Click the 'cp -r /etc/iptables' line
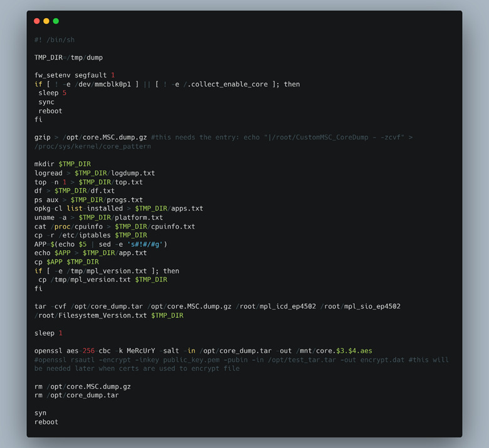 [x=91, y=235]
